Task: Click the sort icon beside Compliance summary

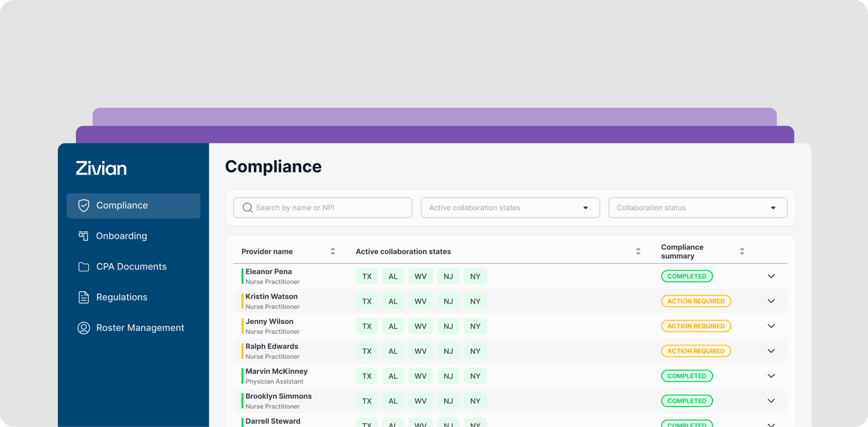Action: [742, 251]
